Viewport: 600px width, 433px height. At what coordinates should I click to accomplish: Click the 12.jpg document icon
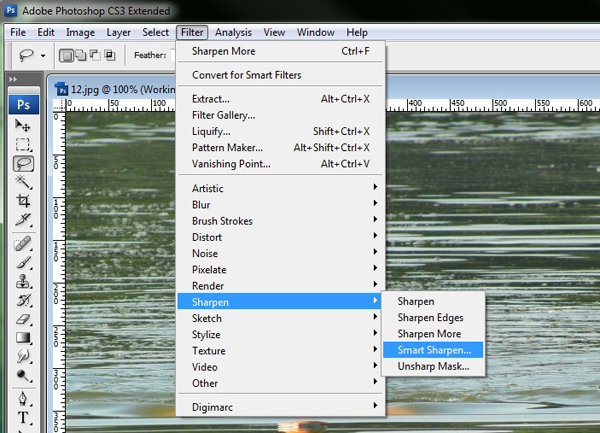tap(62, 89)
